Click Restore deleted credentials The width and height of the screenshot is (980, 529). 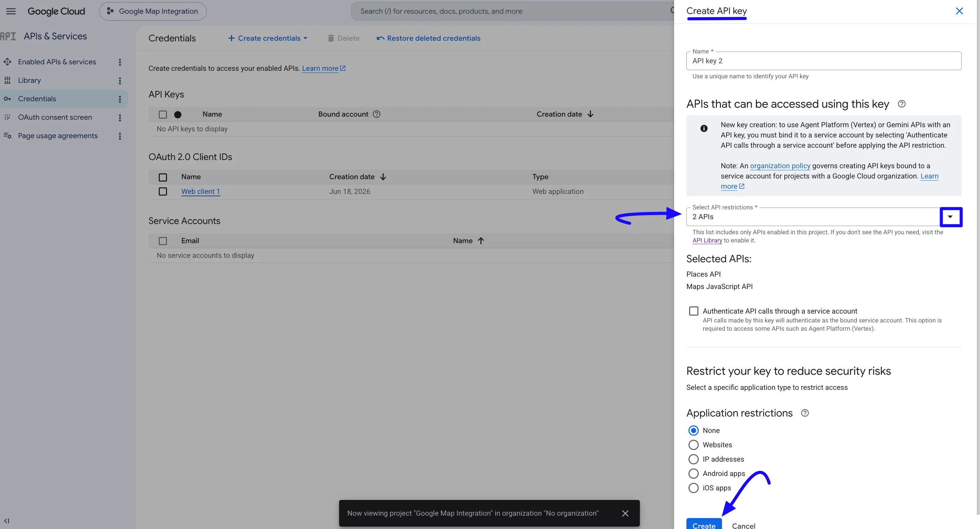pyautogui.click(x=428, y=38)
